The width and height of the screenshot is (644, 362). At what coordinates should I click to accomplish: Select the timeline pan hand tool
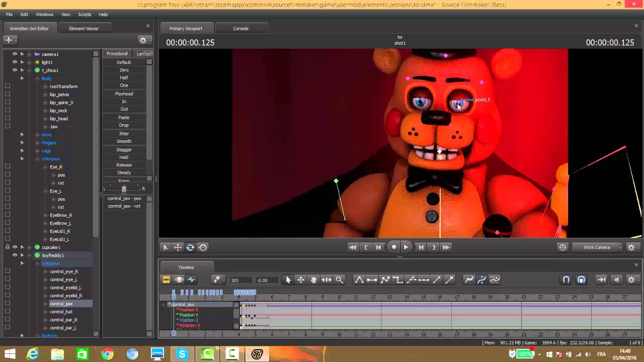click(313, 280)
